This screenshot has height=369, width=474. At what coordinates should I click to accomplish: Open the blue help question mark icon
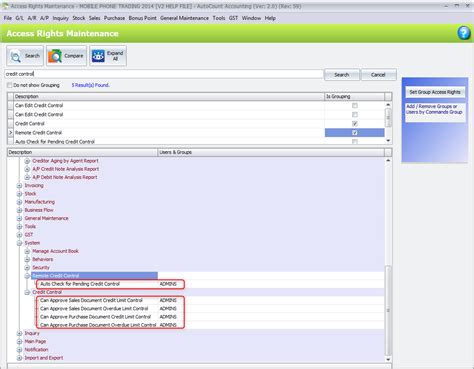click(464, 33)
